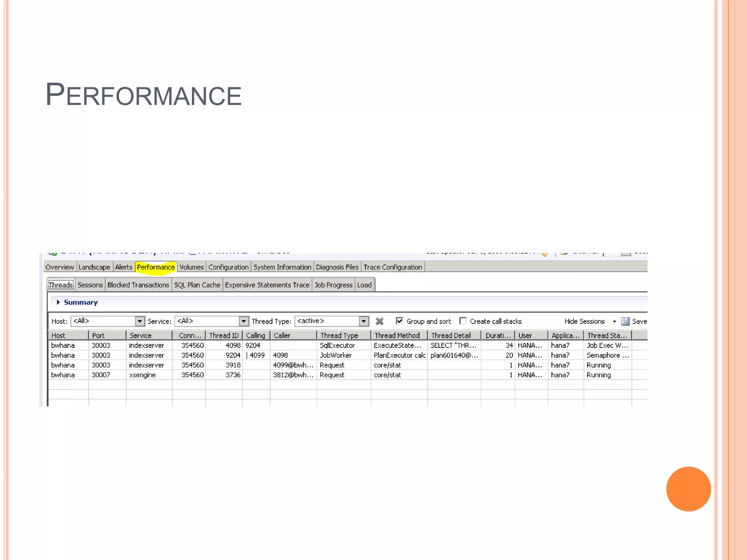Screen dimensions: 747x560
Task: Toggle the Group and sort checkbox
Action: pos(399,321)
